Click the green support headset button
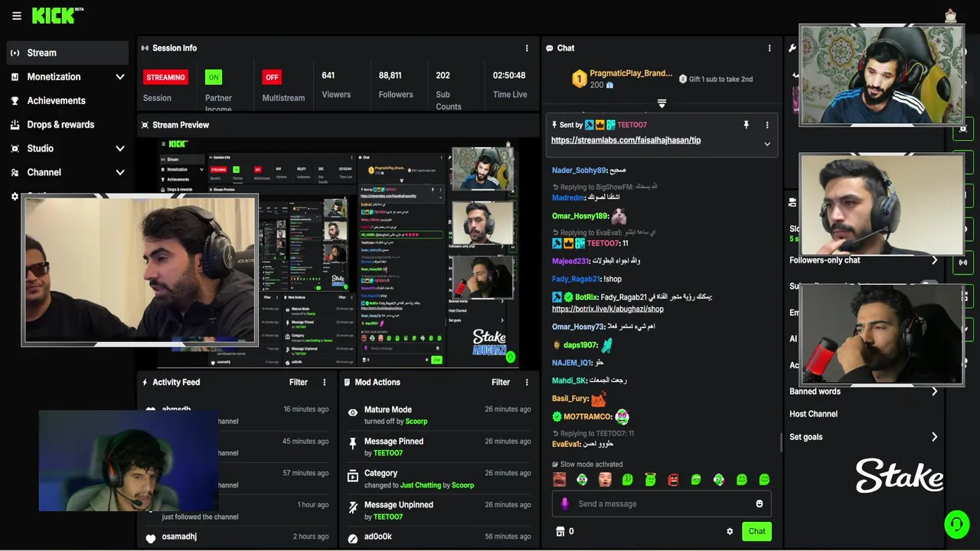Image resolution: width=980 pixels, height=551 pixels. click(956, 524)
